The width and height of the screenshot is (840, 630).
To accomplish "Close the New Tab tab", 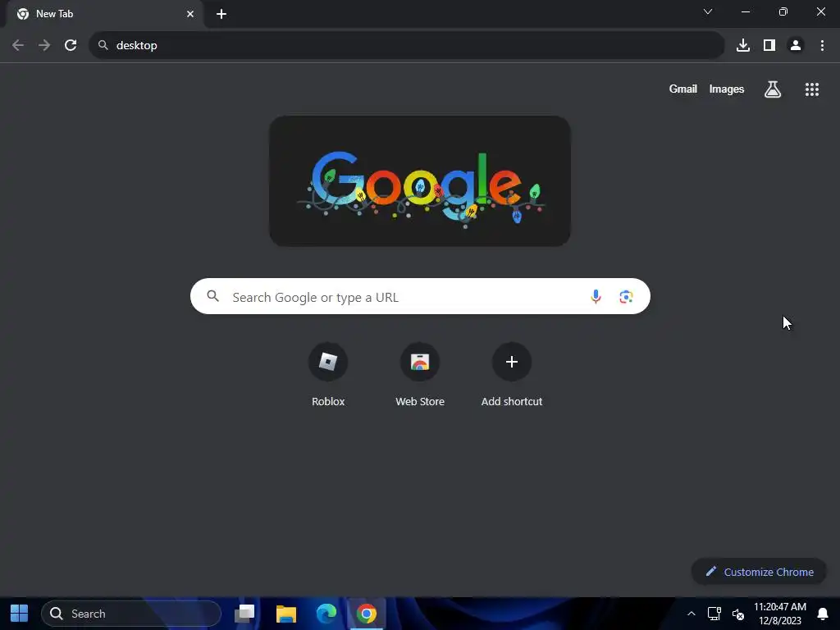I will click(x=190, y=14).
